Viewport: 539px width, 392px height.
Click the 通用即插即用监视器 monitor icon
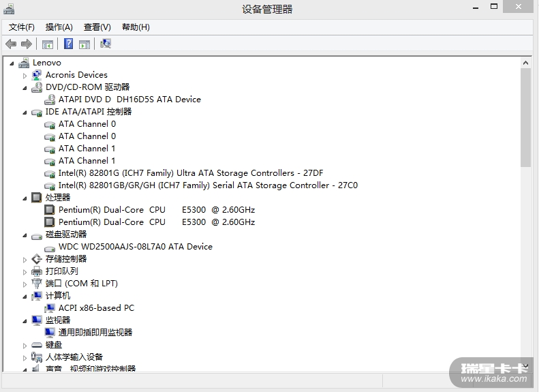(x=50, y=333)
